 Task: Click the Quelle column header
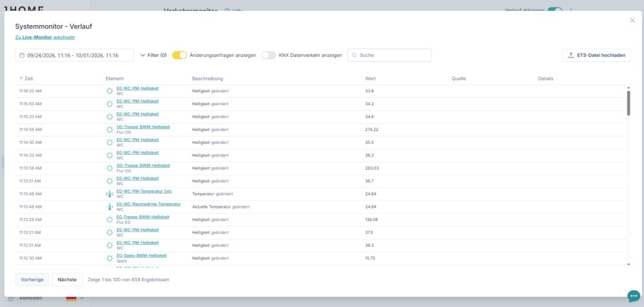pos(459,78)
